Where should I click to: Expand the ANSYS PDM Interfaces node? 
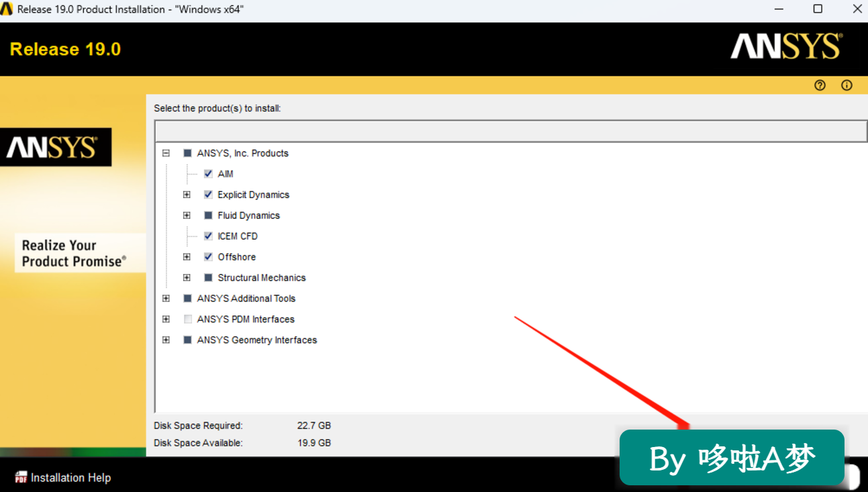click(166, 319)
